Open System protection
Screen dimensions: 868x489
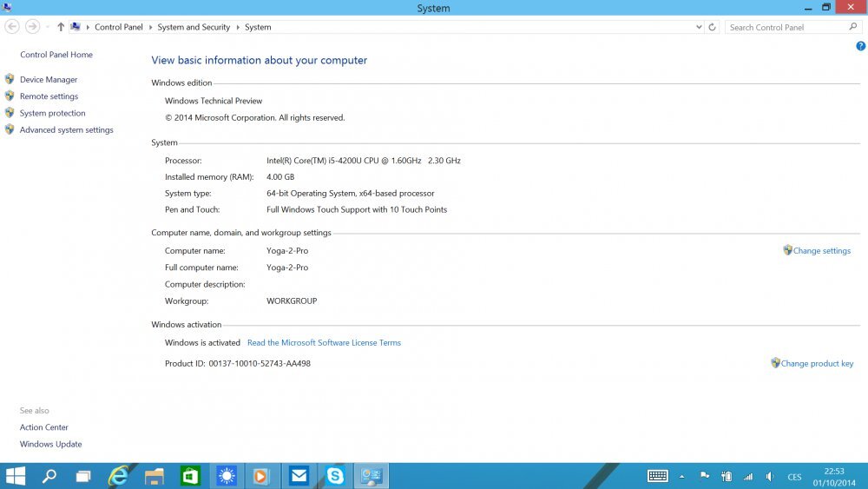coord(53,113)
